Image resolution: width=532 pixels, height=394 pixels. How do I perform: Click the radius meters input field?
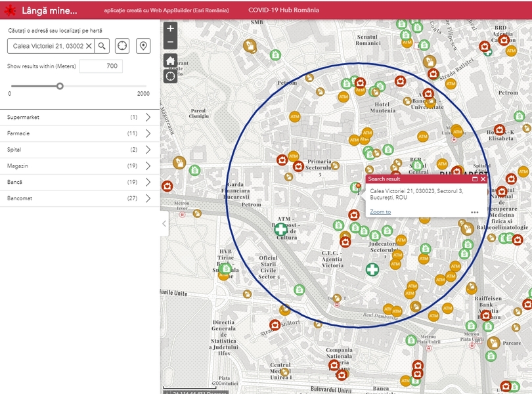pos(100,66)
